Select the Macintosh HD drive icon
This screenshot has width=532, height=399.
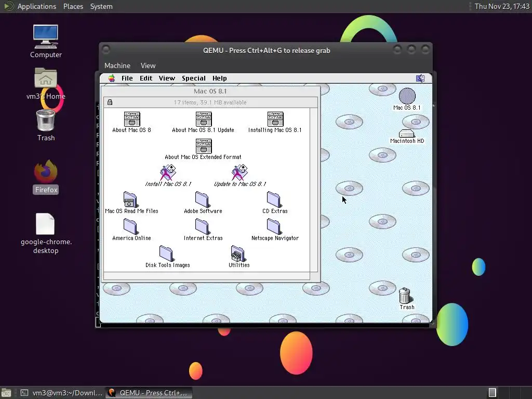pyautogui.click(x=407, y=134)
